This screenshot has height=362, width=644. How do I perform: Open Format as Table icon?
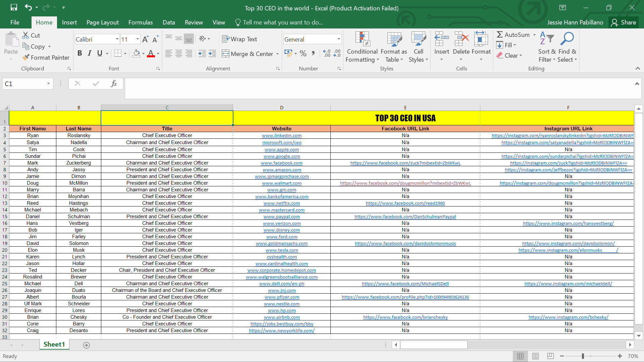click(394, 39)
